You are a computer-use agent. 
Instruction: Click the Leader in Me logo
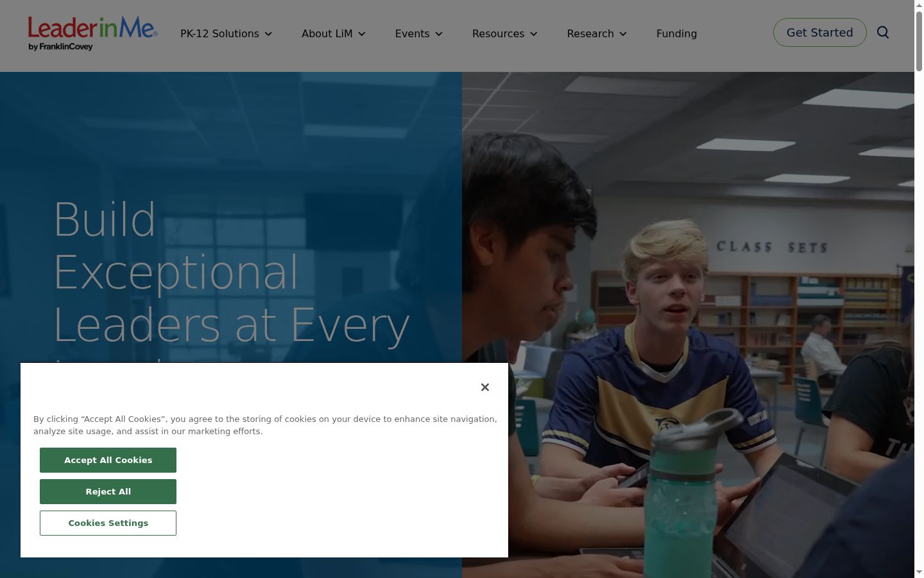point(93,33)
